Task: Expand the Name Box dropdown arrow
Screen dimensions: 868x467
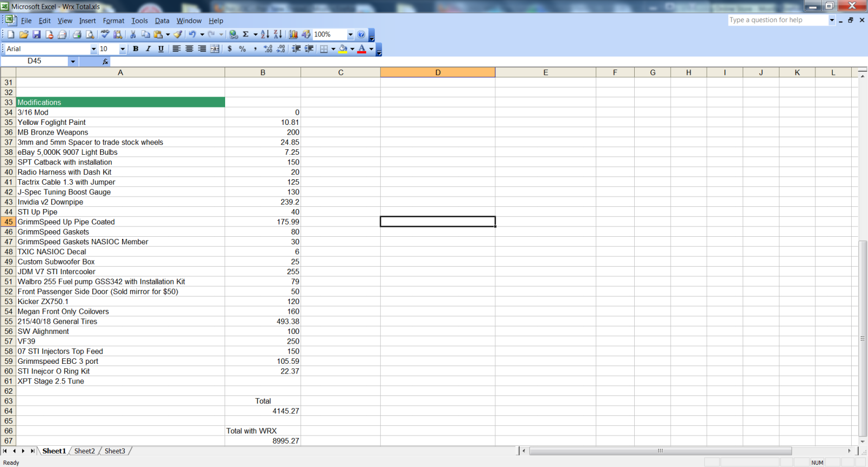Action: (73, 61)
